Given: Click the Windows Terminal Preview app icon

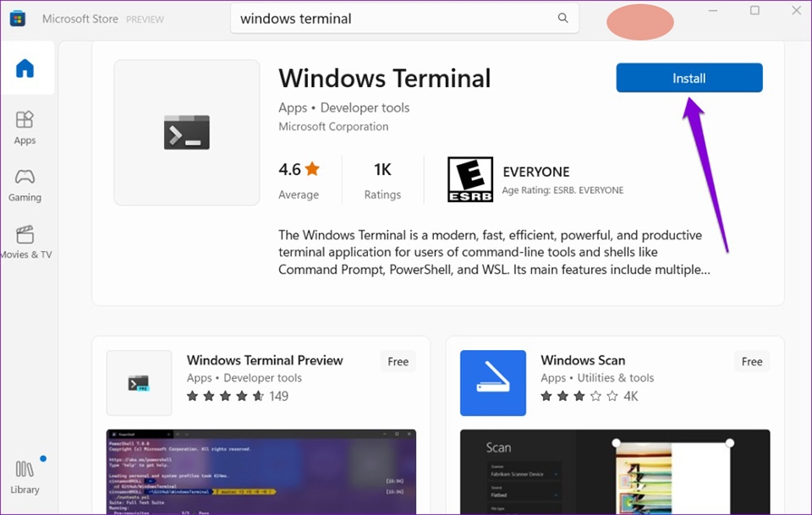Looking at the screenshot, I should 139,383.
